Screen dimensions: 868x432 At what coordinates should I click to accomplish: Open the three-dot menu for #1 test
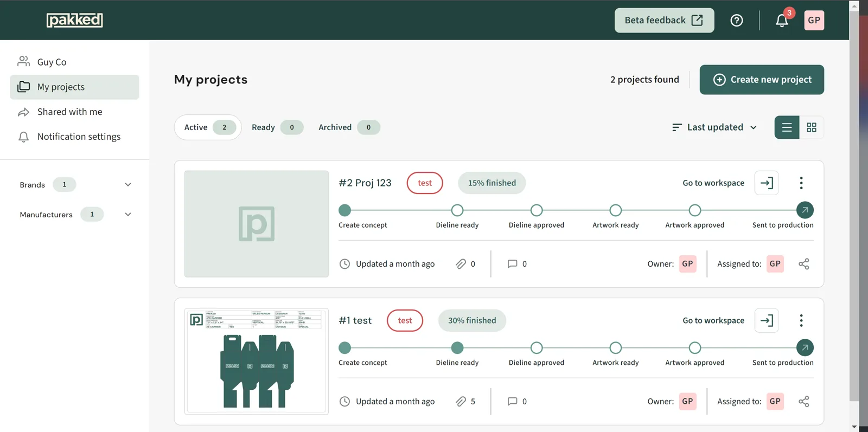click(801, 321)
